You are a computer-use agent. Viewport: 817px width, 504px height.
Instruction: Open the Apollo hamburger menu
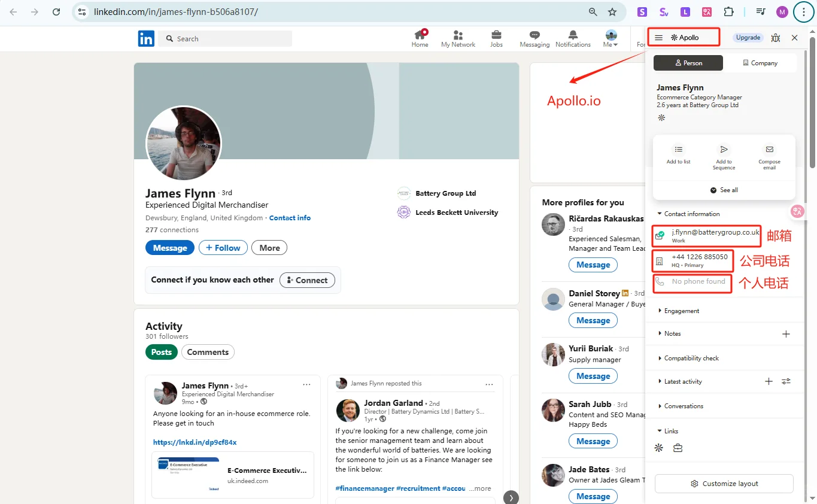(x=658, y=38)
